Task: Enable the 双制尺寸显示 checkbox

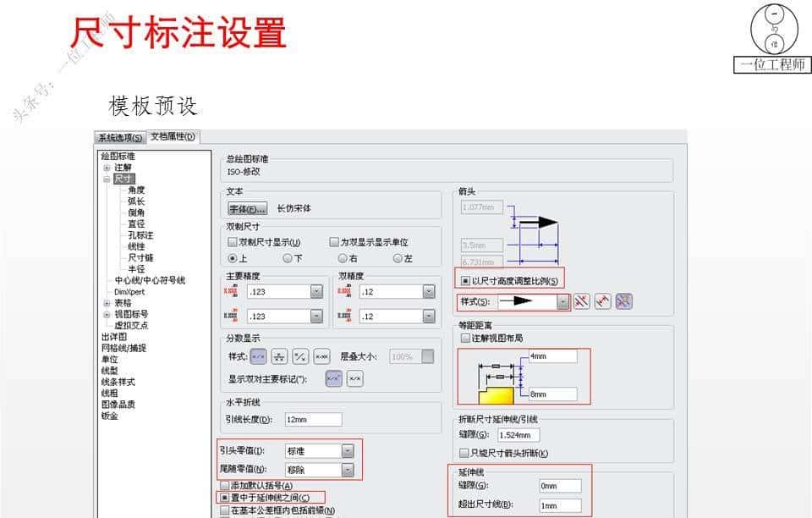Action: (x=231, y=243)
